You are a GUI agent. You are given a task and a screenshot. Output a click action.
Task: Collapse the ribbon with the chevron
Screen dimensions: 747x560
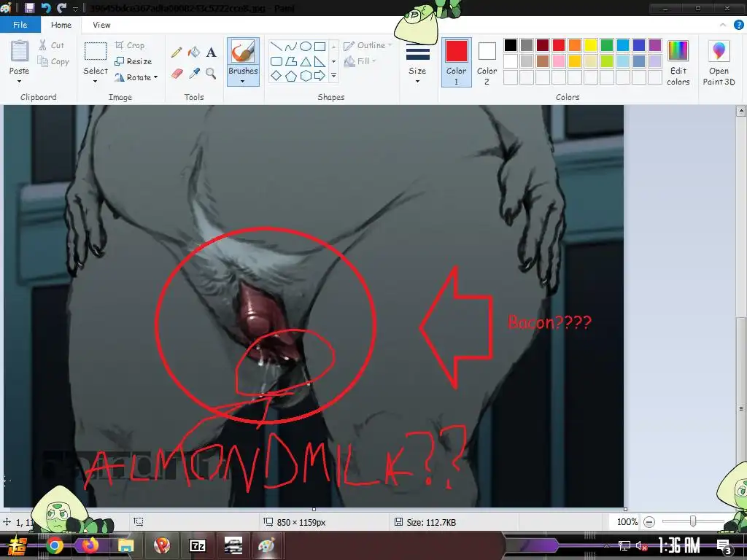723,25
